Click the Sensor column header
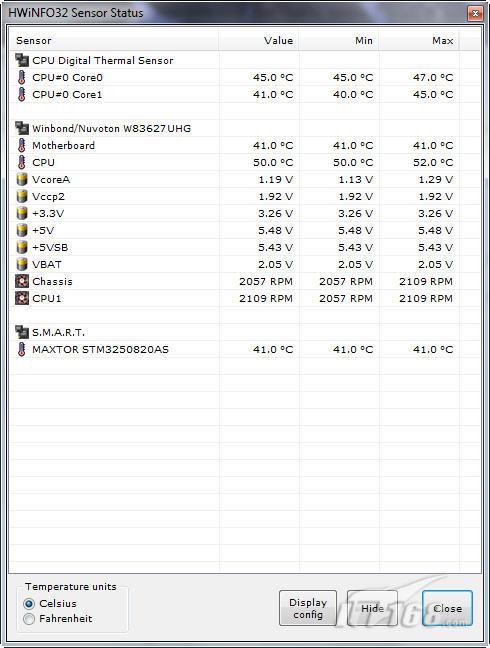490x648 pixels. [114, 40]
